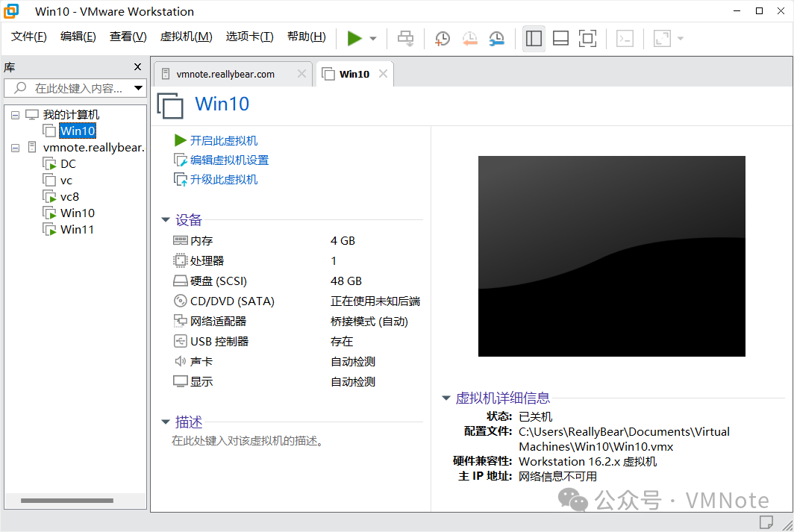Click the Win10 tab VM icon
This screenshot has height=532, width=794.
click(x=328, y=75)
